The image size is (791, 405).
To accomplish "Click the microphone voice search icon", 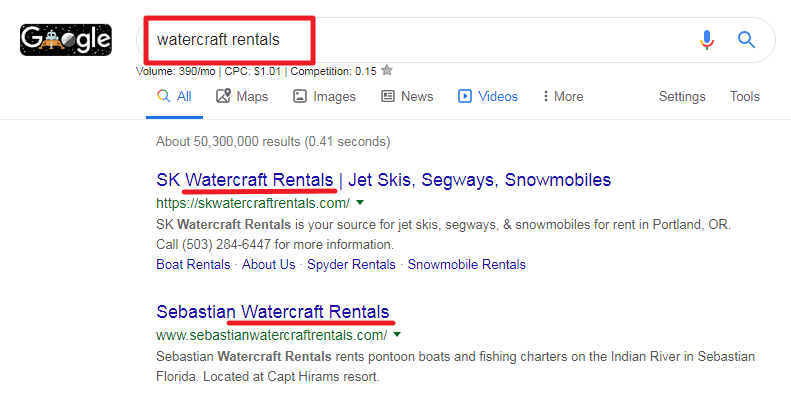I will (x=707, y=39).
